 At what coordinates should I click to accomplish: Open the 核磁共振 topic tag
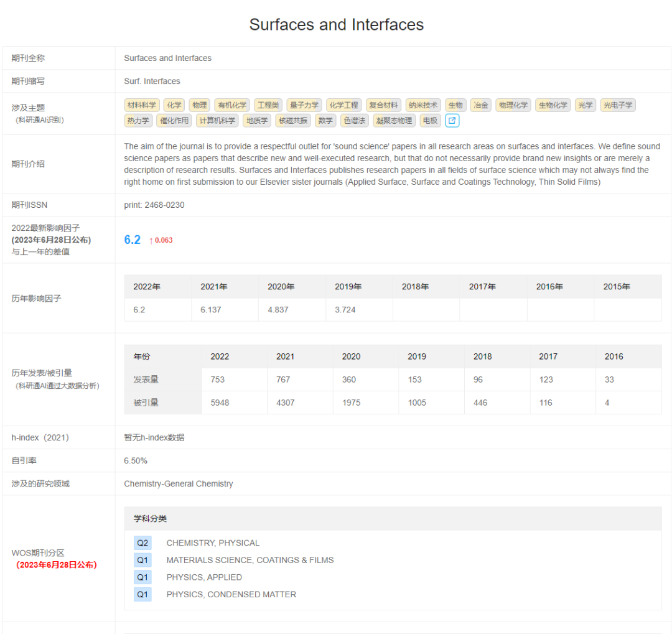293,121
